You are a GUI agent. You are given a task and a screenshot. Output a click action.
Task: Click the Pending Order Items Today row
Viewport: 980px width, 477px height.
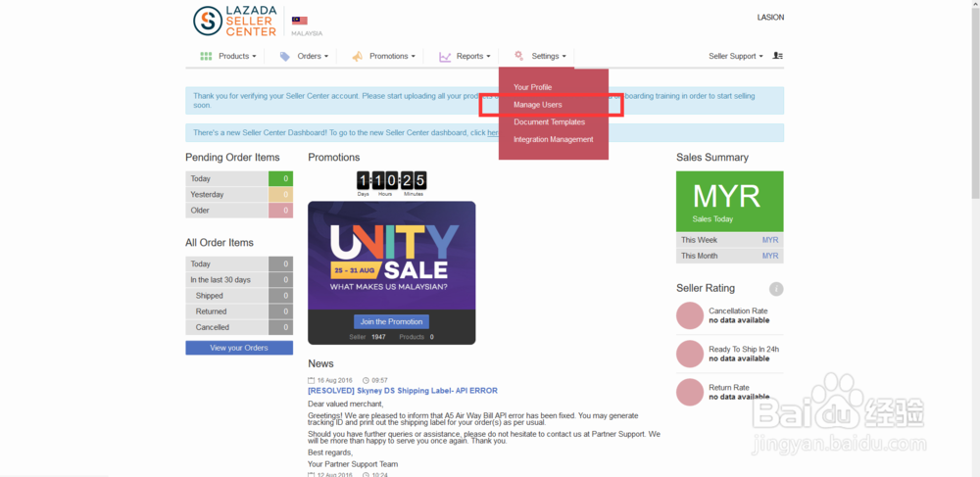[x=239, y=178]
